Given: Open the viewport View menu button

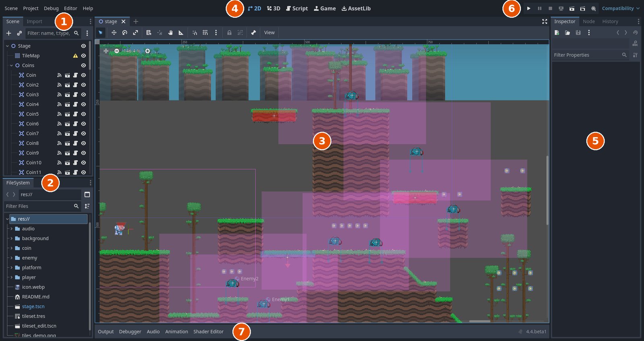Looking at the screenshot, I should (x=269, y=33).
